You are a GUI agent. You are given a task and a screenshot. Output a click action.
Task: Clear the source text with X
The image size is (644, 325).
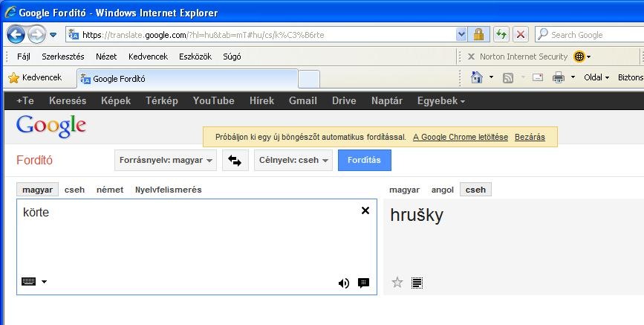coord(365,211)
